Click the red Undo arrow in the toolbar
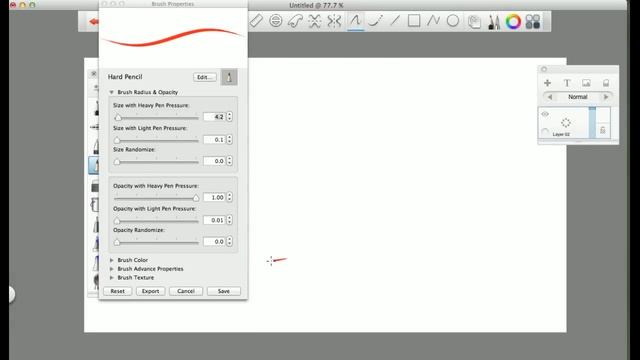Viewport: 640px width, 360px height. coord(94,22)
